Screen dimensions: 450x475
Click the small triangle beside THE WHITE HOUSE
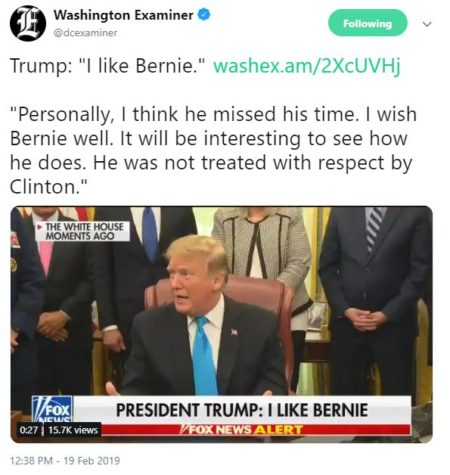pos(40,227)
